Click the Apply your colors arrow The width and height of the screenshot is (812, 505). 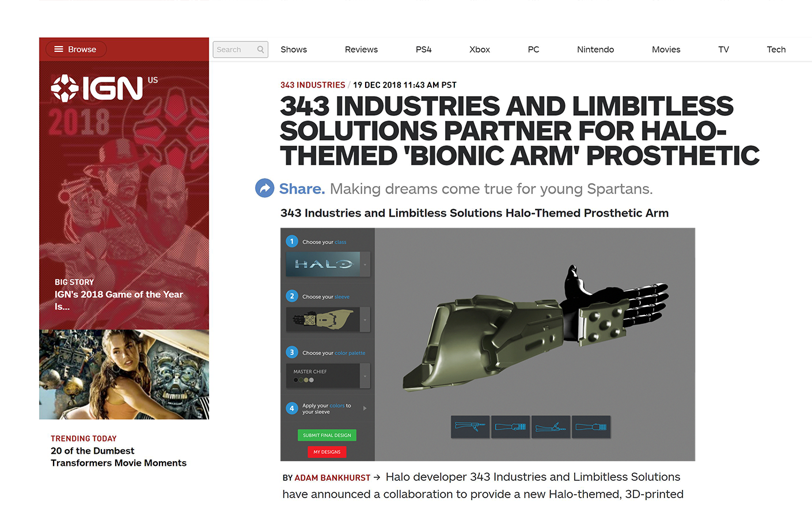(x=365, y=408)
